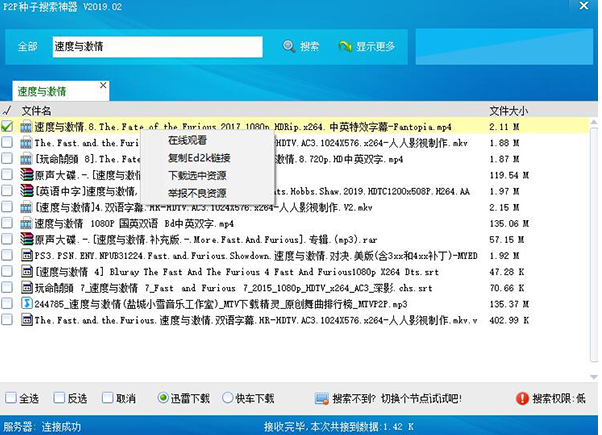This screenshot has height=435, width=602.
Task: Select 迅雷下载 radio button
Action: (x=163, y=398)
